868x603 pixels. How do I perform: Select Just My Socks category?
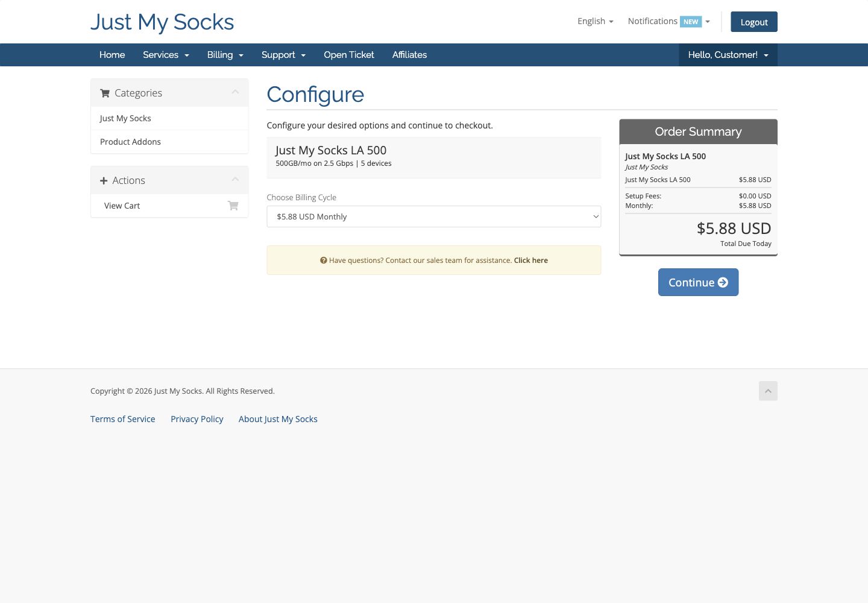pyautogui.click(x=169, y=118)
